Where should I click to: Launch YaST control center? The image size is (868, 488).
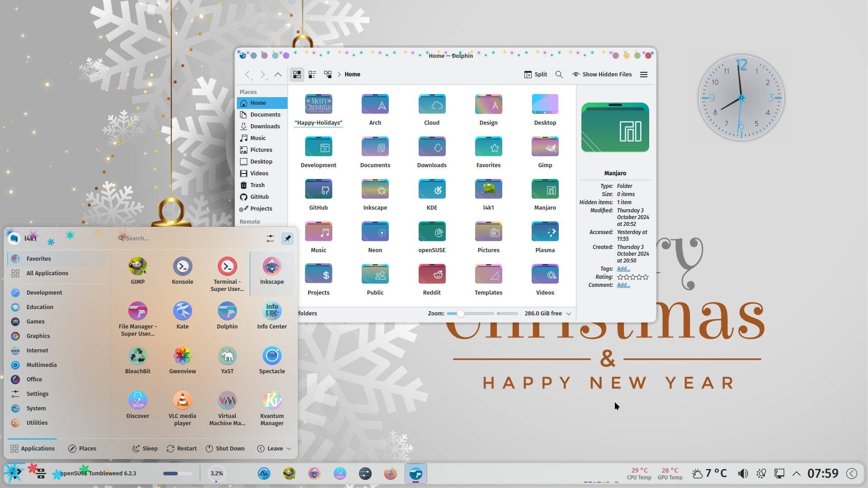point(227,361)
